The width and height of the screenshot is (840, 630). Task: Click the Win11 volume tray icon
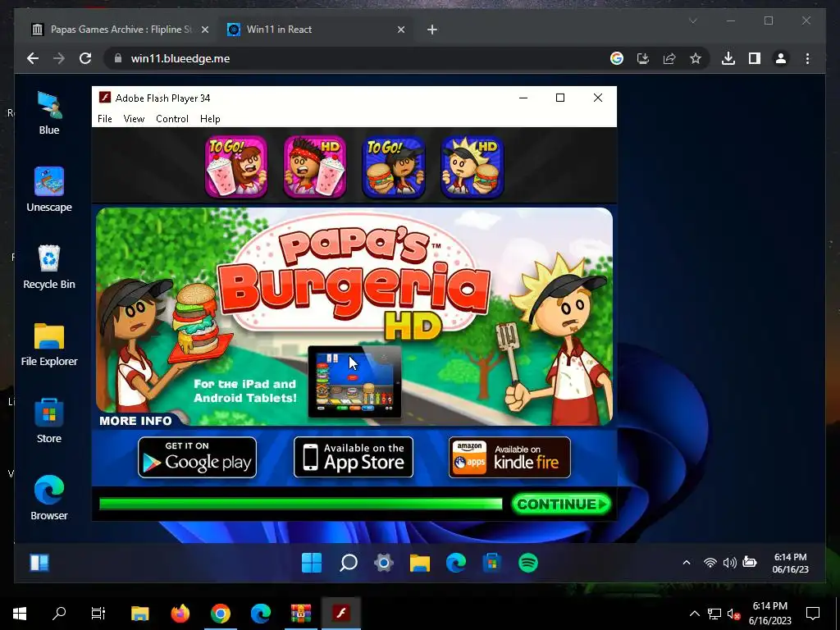[729, 563]
